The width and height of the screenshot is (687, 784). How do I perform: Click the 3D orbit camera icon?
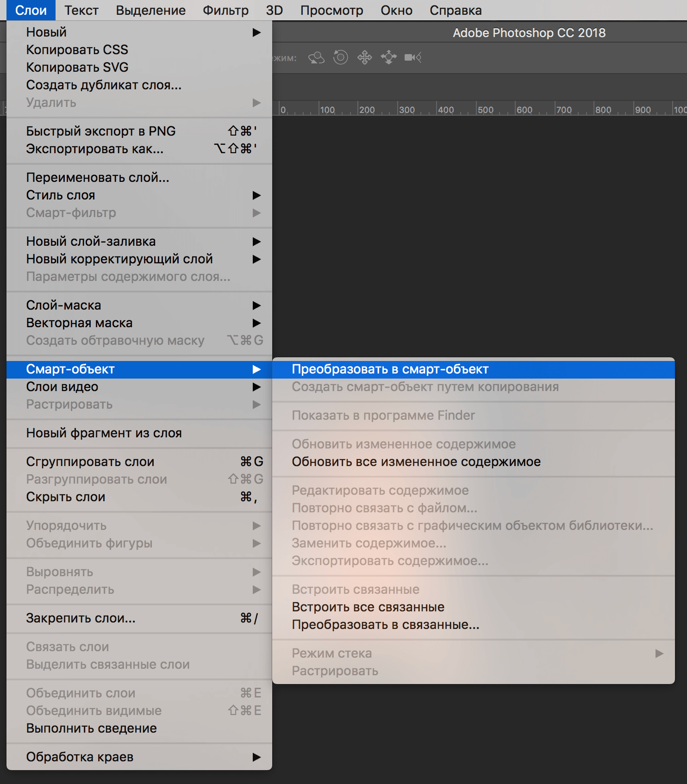[x=317, y=57]
